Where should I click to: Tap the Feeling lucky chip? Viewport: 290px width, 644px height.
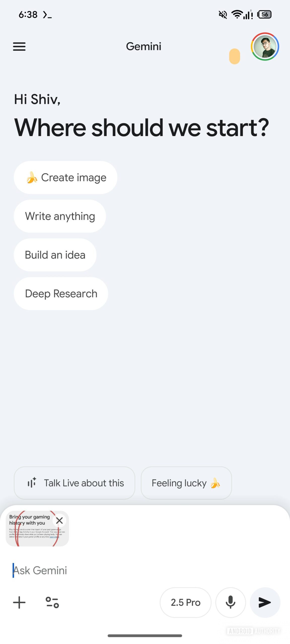tap(186, 483)
